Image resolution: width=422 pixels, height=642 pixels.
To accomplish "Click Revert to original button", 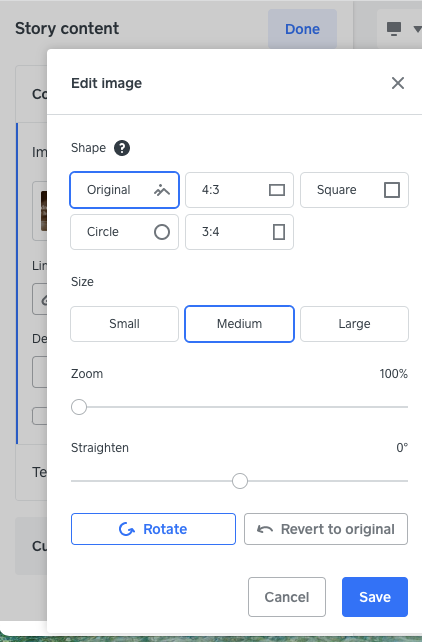I will click(326, 529).
